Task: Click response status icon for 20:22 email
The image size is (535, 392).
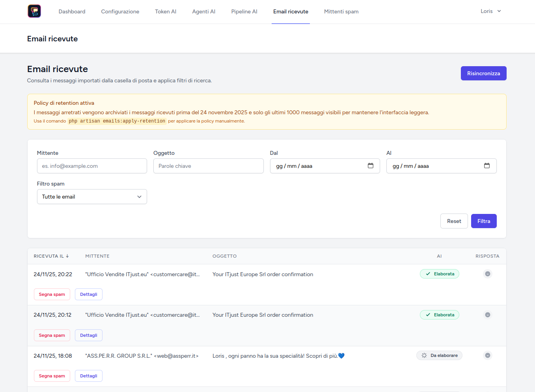Action: coord(487,274)
